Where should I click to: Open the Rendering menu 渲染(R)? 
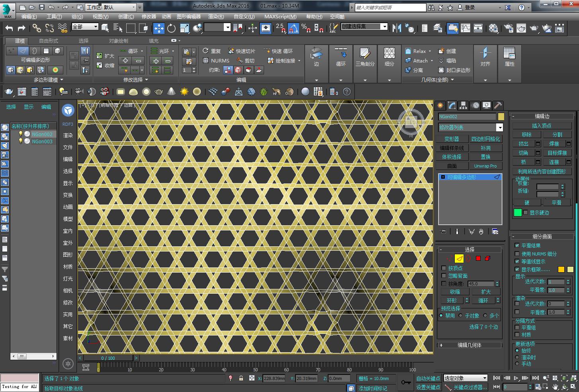216,17
